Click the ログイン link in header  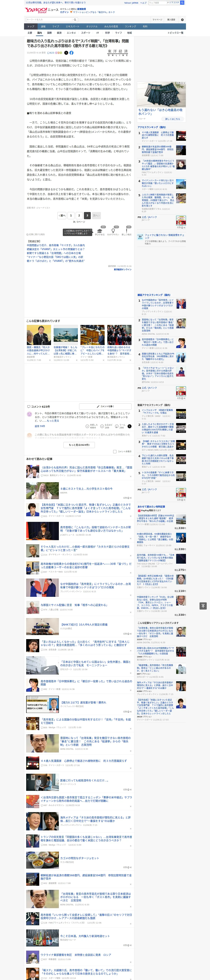(x=64, y=12)
